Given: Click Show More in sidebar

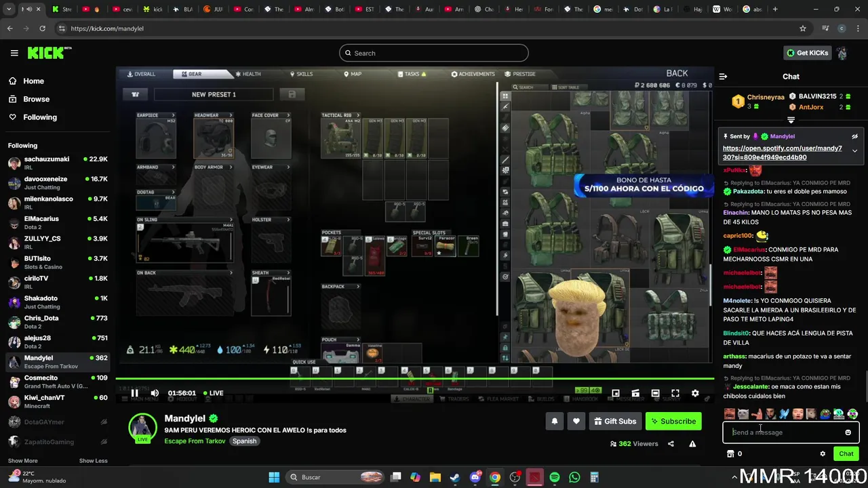Looking at the screenshot, I should click(x=22, y=461).
